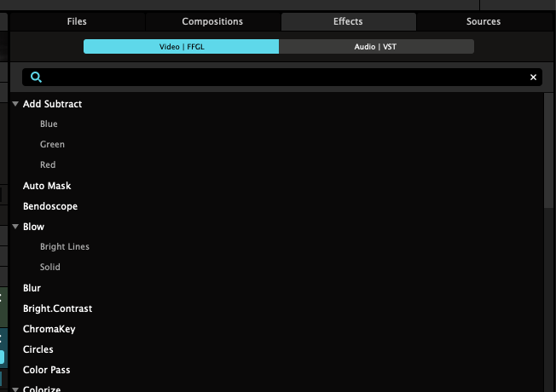
Task: Select the Blur effect
Action: tap(32, 288)
